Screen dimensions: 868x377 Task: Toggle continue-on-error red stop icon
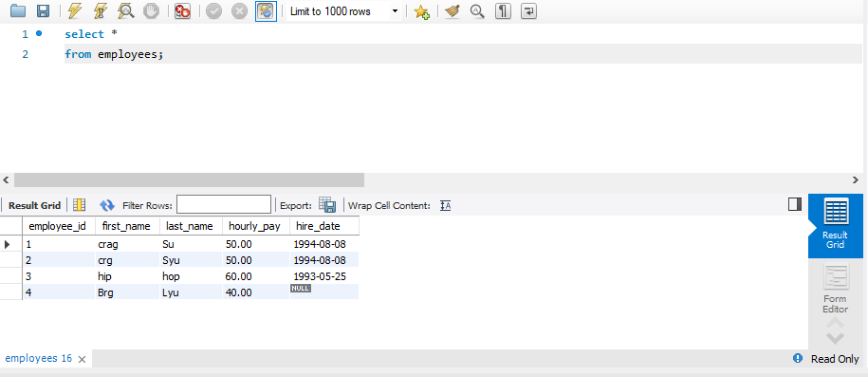[x=182, y=10]
